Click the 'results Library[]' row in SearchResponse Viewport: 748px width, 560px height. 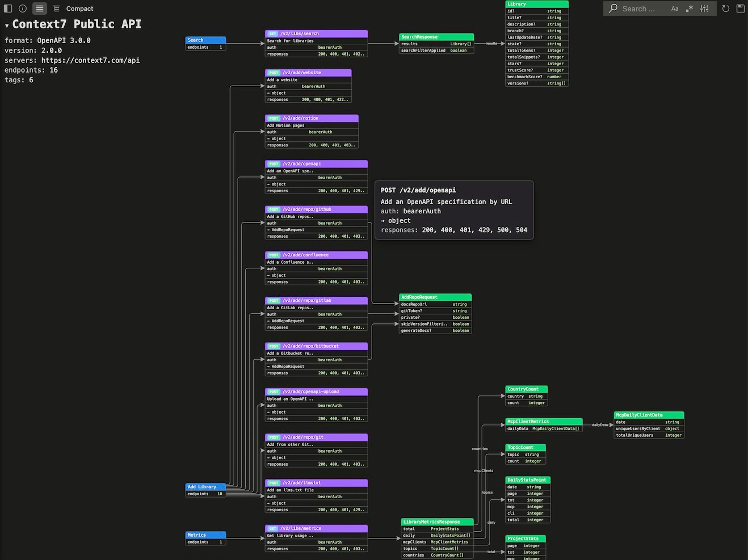[436, 44]
